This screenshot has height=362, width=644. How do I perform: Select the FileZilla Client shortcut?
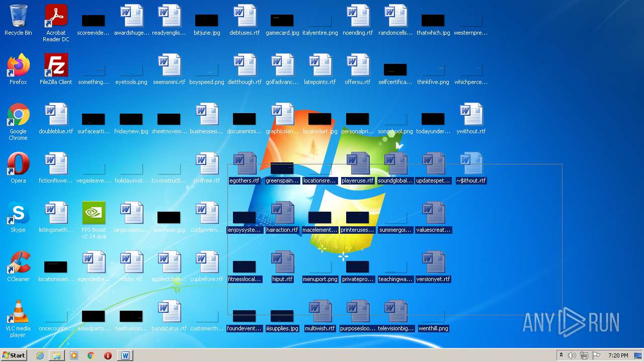56,69
